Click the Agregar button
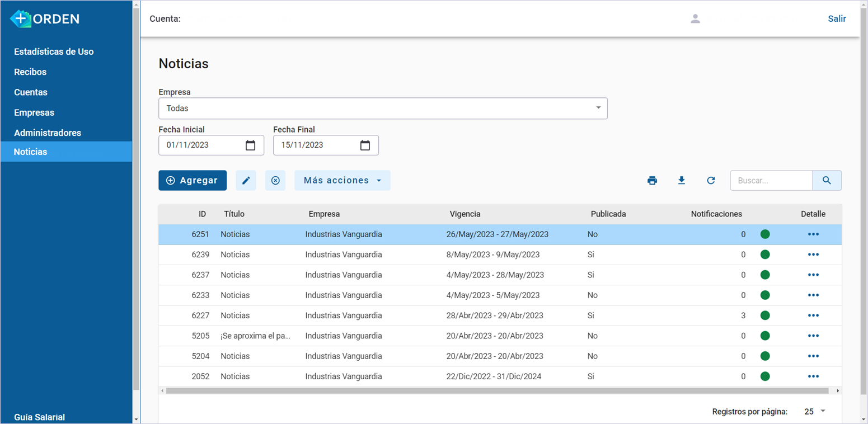868x424 pixels. (192, 181)
